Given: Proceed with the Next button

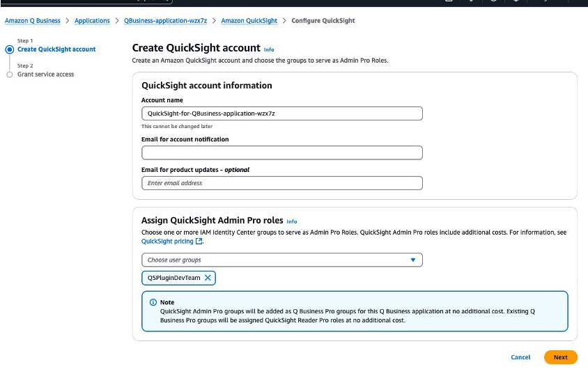Looking at the screenshot, I should [561, 357].
